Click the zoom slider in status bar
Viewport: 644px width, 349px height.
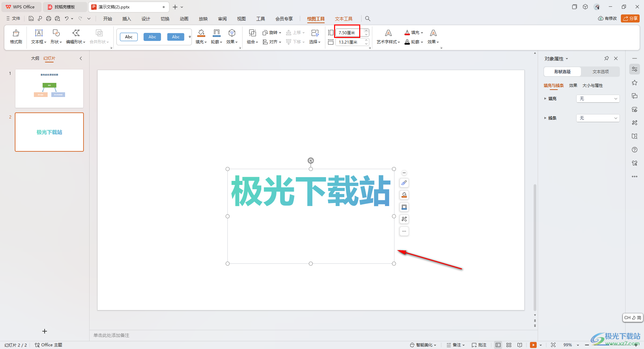(x=610, y=345)
